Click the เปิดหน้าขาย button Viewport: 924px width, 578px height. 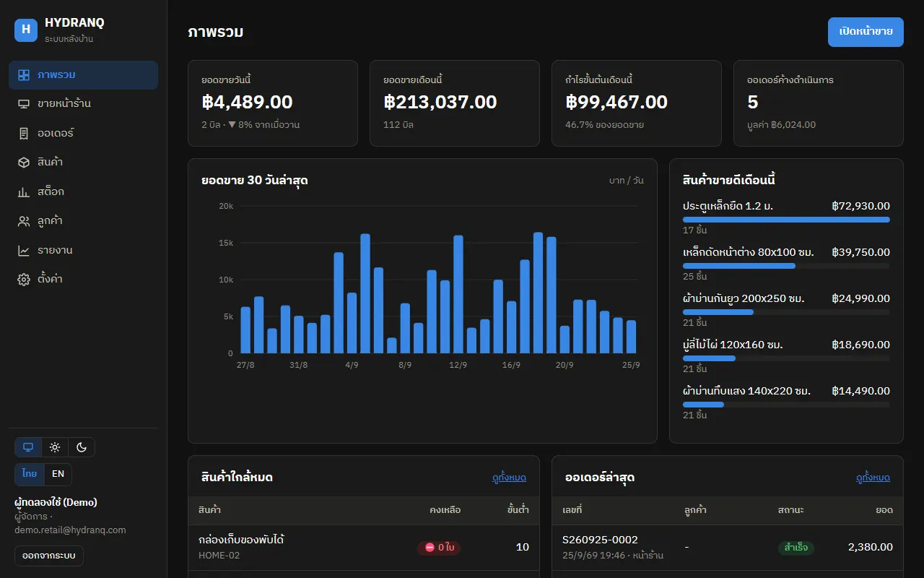866,32
